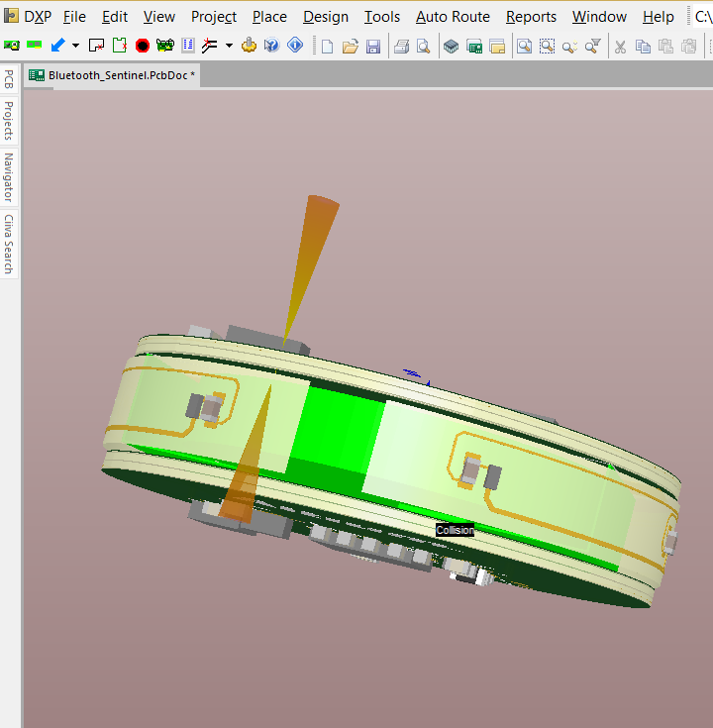The width and height of the screenshot is (713, 728).
Task: Click the interactive routing tool icon
Action: [210, 46]
